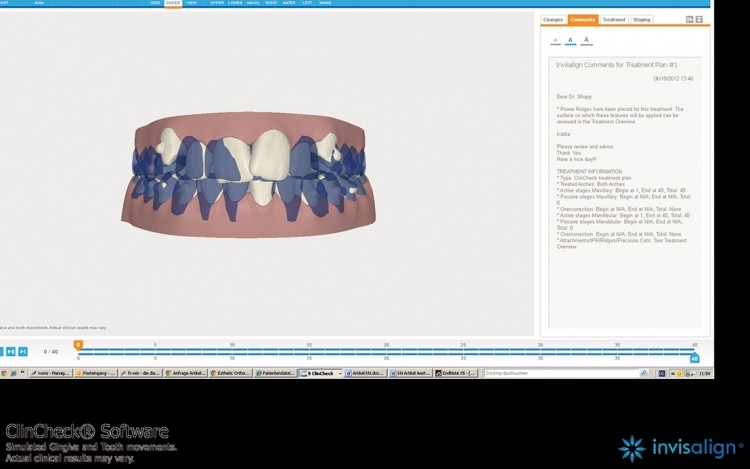750x469 pixels.
Task: Select the MAND view button
Action: pyautogui.click(x=325, y=3)
